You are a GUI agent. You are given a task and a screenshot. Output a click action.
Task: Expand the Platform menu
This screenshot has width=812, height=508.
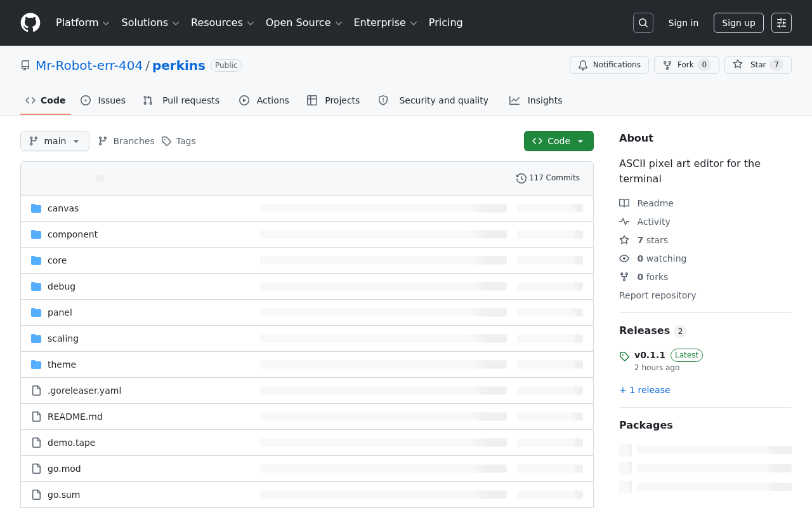82,23
